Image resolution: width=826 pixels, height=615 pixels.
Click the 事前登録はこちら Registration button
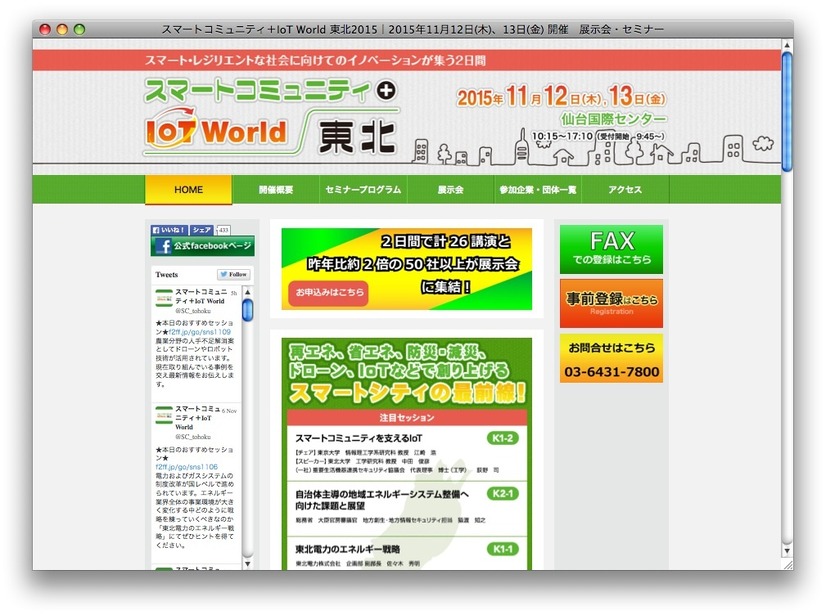pyautogui.click(x=611, y=304)
